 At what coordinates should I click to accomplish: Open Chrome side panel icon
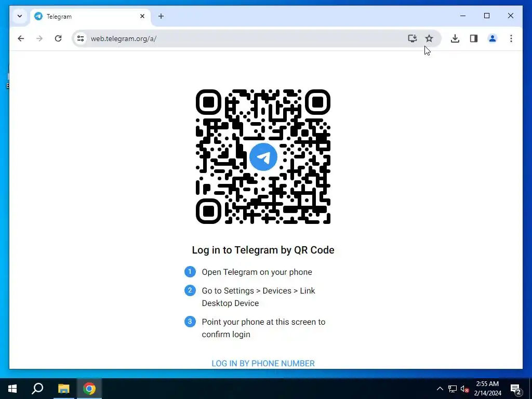point(474,38)
